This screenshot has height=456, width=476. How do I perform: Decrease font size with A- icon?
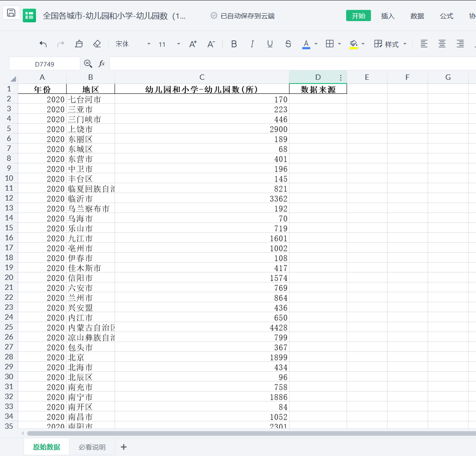coord(211,44)
